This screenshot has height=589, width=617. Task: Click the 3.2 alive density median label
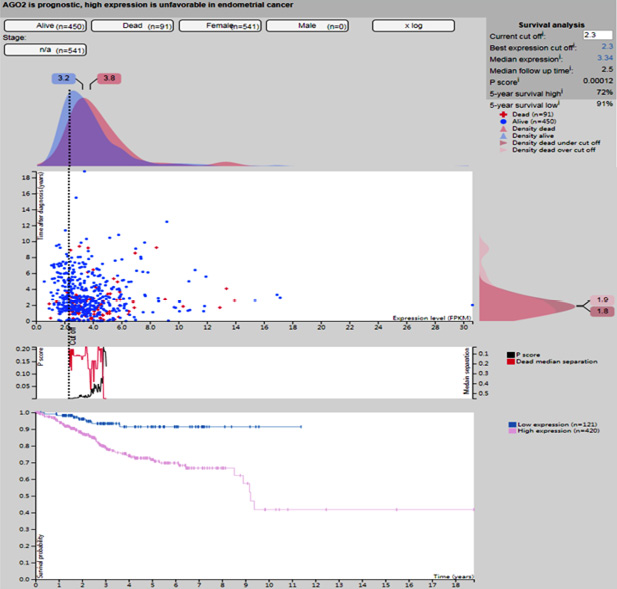(x=63, y=78)
